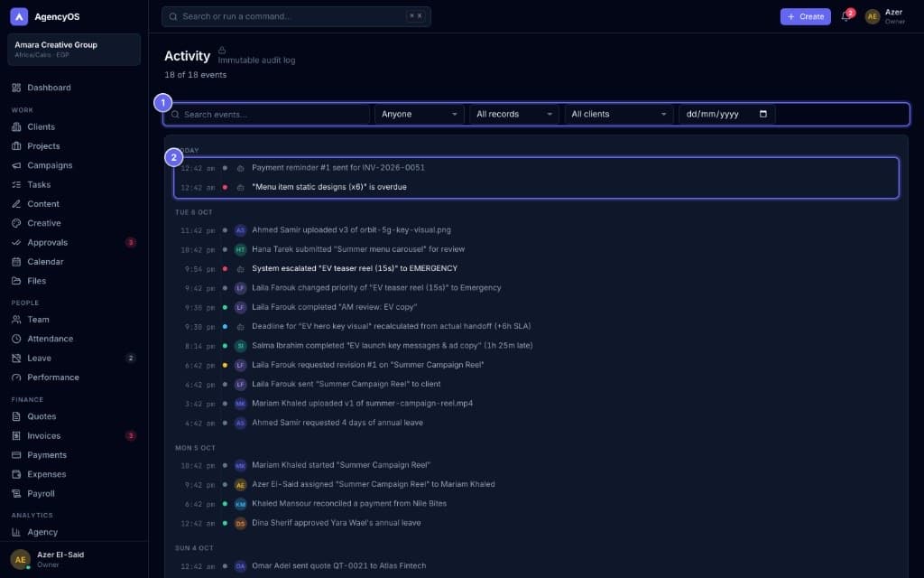Click Deadline for EV hero key visual event

[x=536, y=326]
